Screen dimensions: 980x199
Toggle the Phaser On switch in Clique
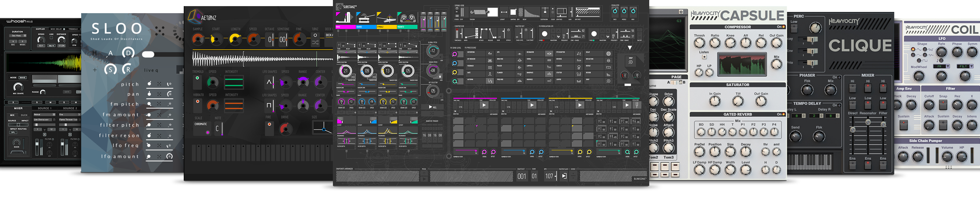(839, 77)
